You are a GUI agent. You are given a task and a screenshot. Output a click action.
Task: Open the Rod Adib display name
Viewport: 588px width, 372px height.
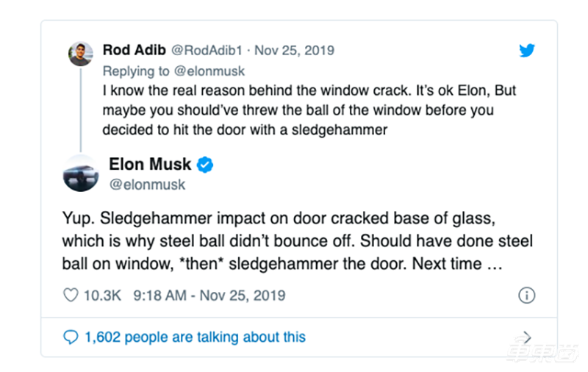pos(135,51)
